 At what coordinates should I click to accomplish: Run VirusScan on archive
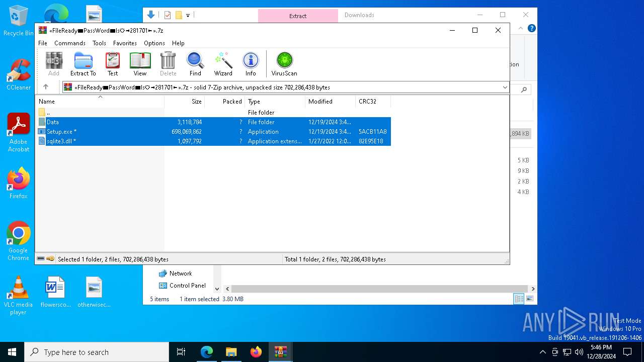tap(284, 64)
